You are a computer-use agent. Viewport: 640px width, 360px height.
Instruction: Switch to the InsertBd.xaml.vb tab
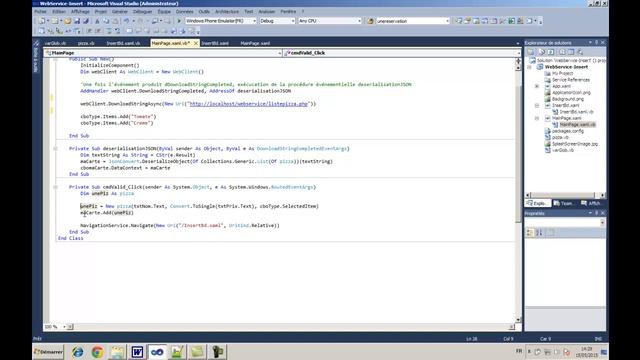(x=123, y=43)
